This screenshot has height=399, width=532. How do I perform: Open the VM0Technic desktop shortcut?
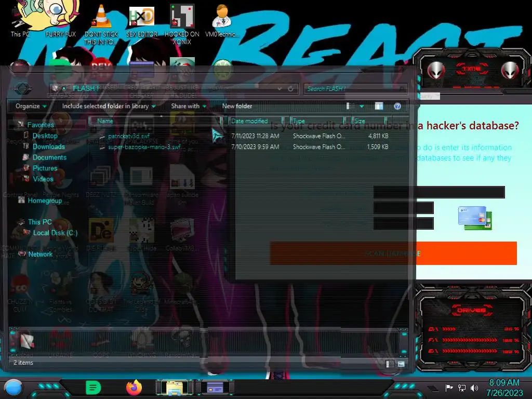coord(222,20)
